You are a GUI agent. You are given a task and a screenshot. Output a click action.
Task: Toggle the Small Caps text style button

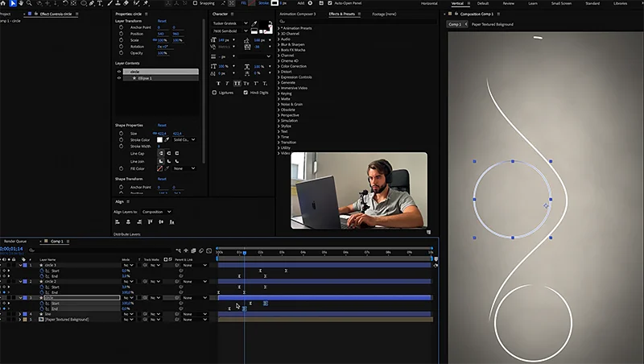(x=246, y=84)
